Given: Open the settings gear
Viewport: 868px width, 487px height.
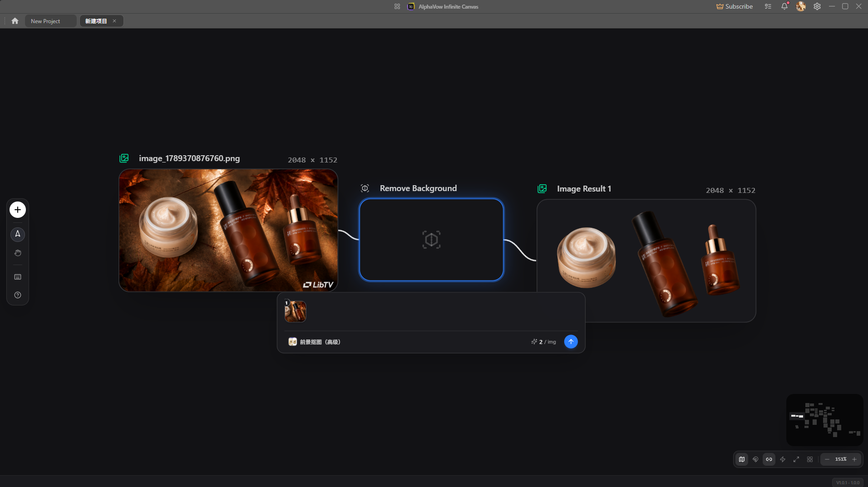Looking at the screenshot, I should coord(817,6).
